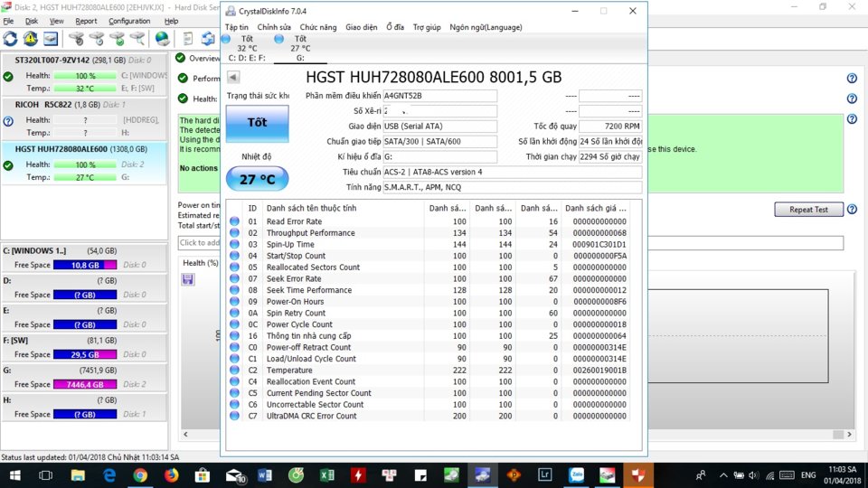Open File Explorer from taskbar

point(78,475)
